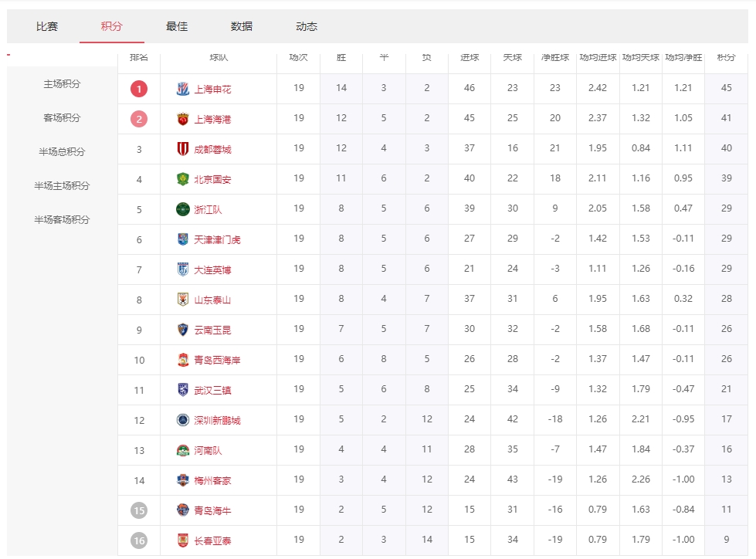Click the rank 1 red badge
Viewport: 756px width, 559px height.
[x=139, y=89]
